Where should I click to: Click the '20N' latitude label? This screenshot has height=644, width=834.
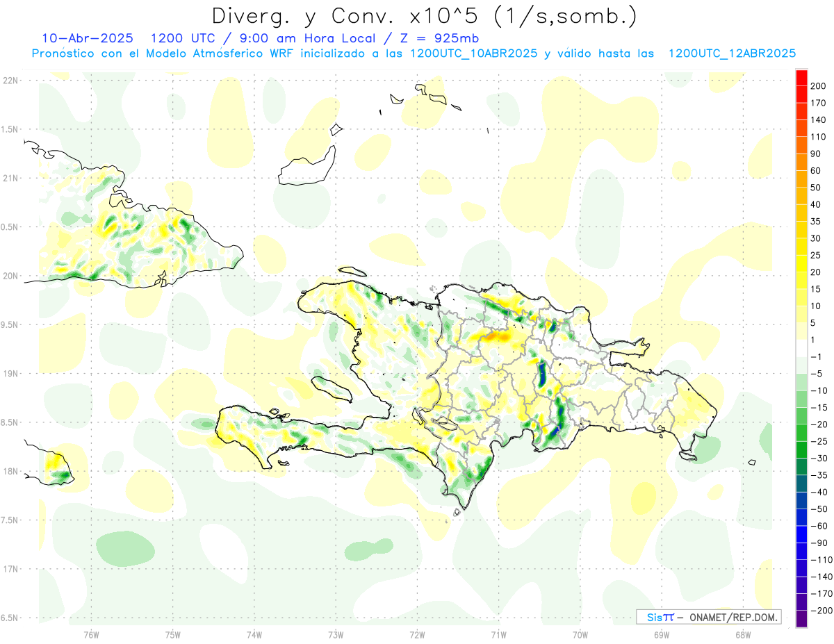point(10,276)
